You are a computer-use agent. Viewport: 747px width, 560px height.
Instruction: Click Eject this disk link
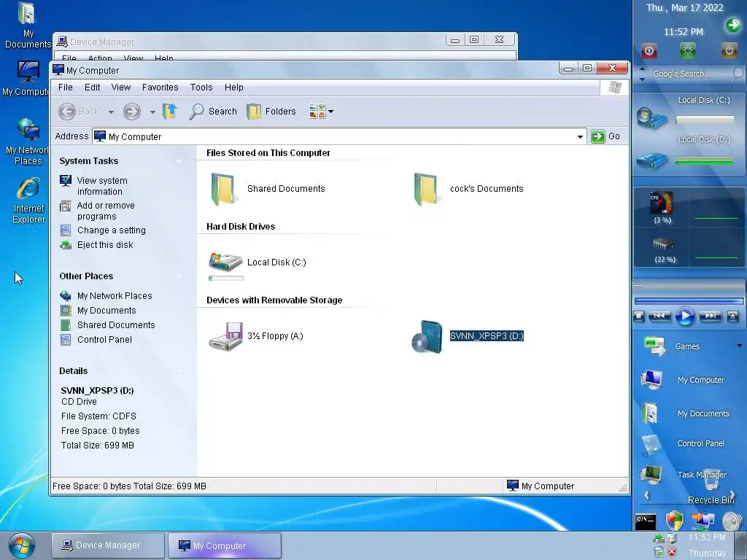point(105,245)
